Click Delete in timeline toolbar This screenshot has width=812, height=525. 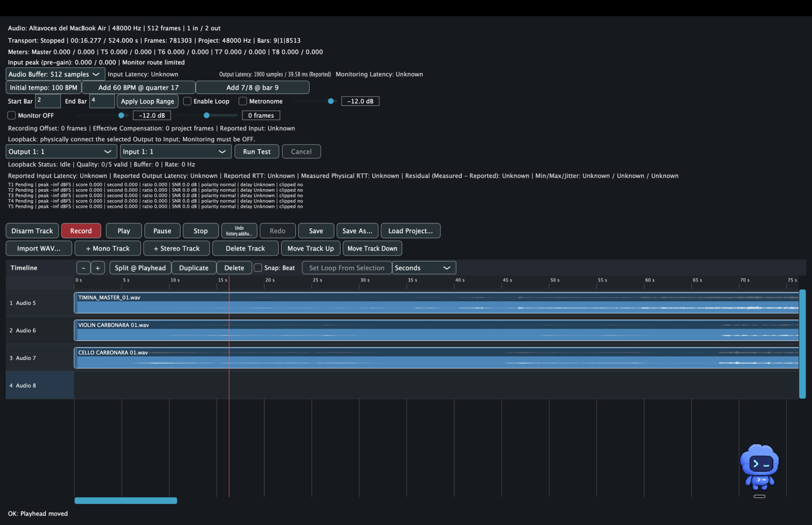pyautogui.click(x=234, y=268)
